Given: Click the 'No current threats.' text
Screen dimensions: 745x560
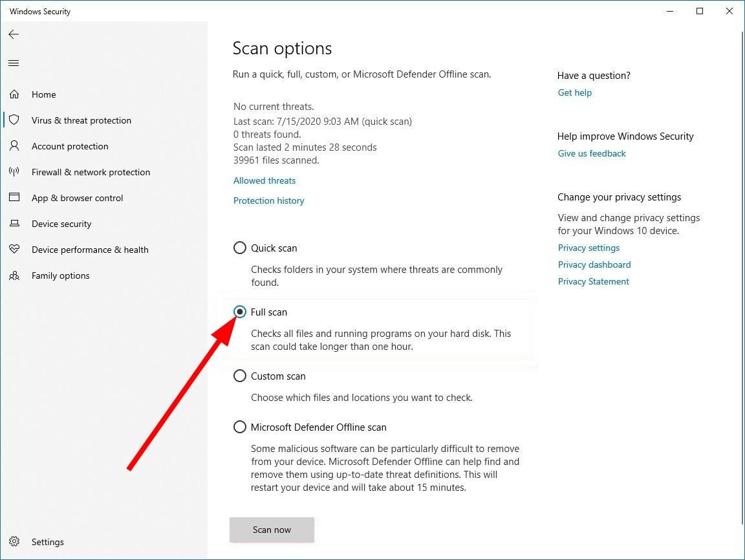Looking at the screenshot, I should click(x=274, y=107).
